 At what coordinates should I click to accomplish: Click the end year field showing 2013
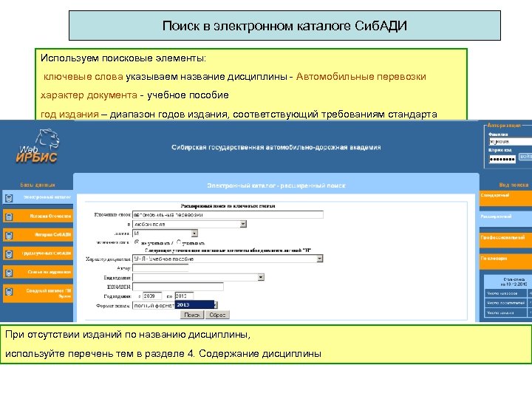[x=184, y=296]
